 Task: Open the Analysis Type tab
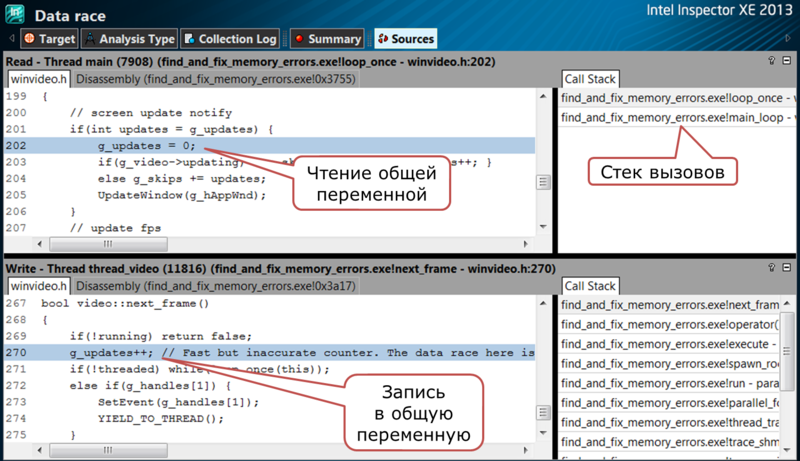click(x=130, y=39)
